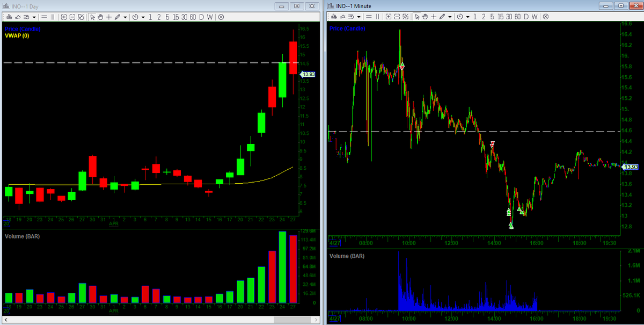Choose the W weekly interval in 1 Day window

click(x=210, y=17)
